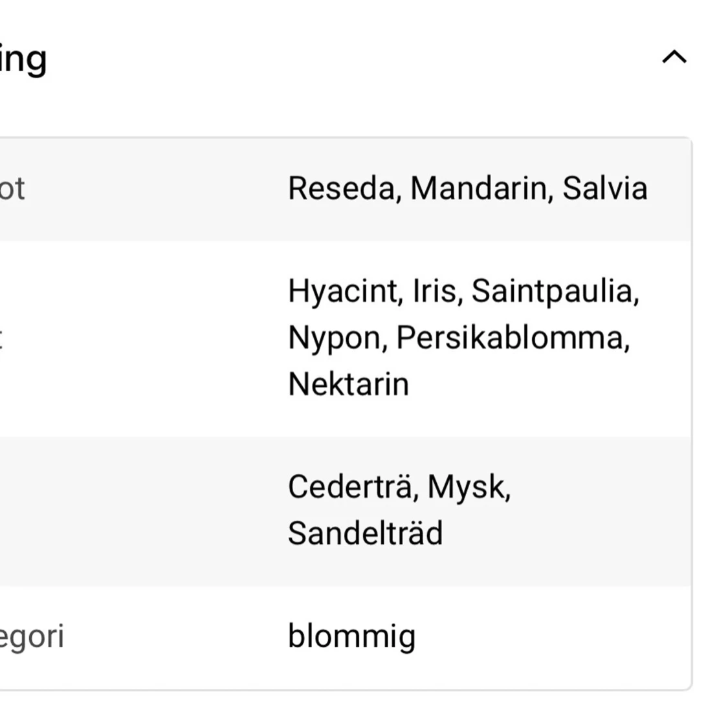
Task: Click the cut-off label left of the Hyacint row
Action: [x=2, y=338]
